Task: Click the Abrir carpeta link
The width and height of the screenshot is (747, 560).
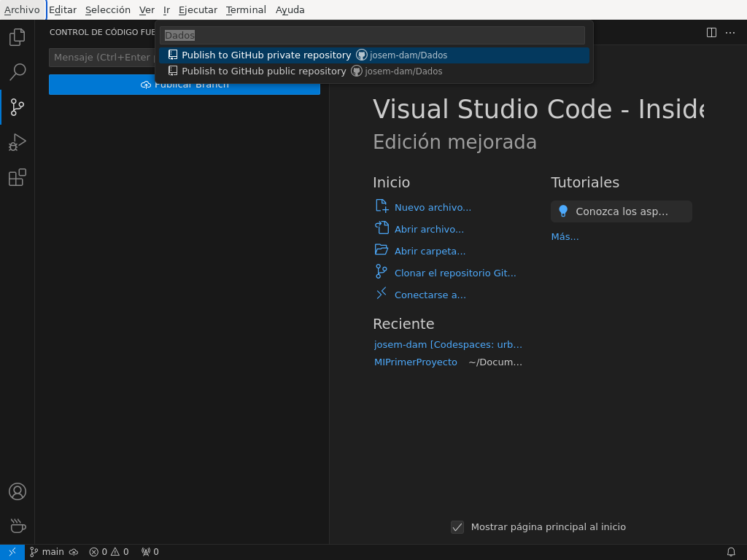Action: [430, 252]
